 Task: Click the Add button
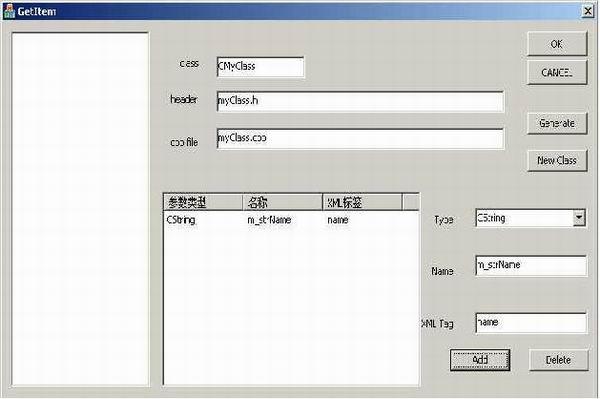(x=480, y=360)
